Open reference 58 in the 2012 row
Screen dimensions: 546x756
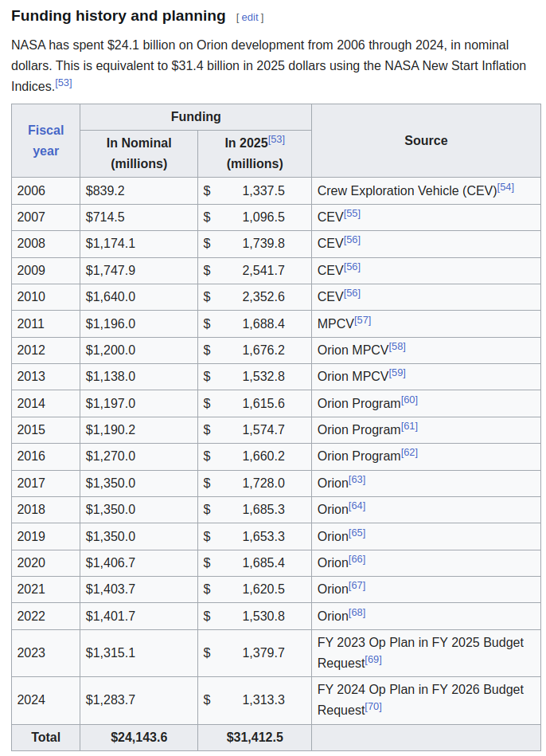click(x=397, y=347)
